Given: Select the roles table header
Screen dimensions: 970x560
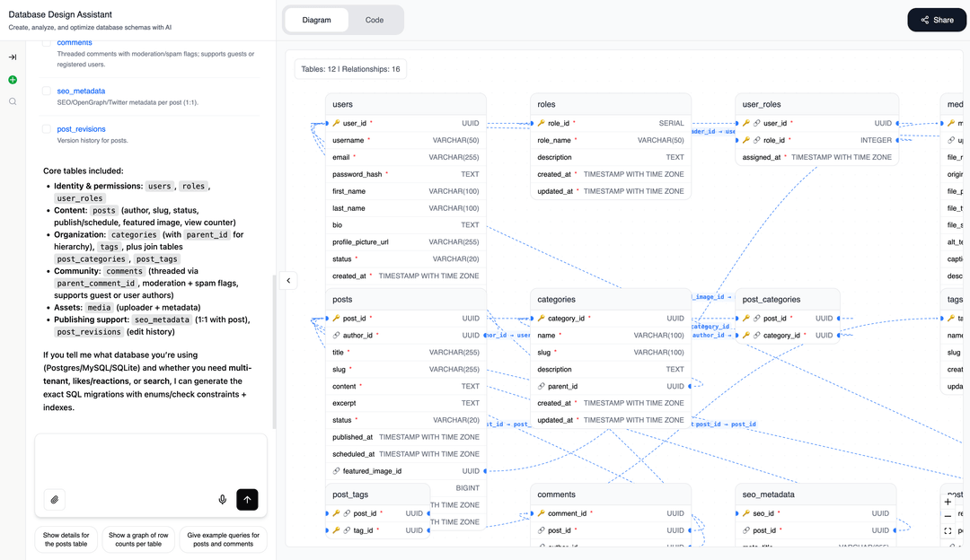Looking at the screenshot, I should (x=611, y=104).
